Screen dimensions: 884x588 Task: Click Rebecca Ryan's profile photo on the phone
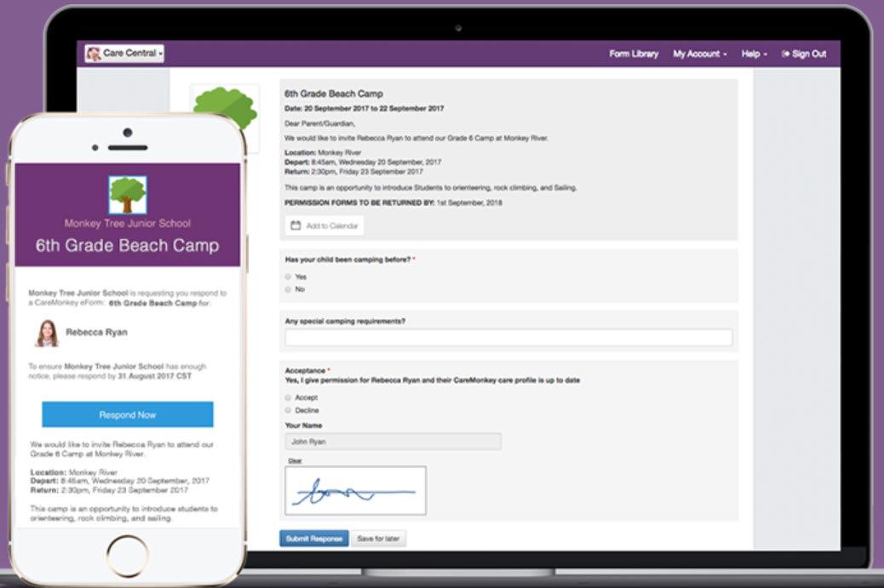48,333
